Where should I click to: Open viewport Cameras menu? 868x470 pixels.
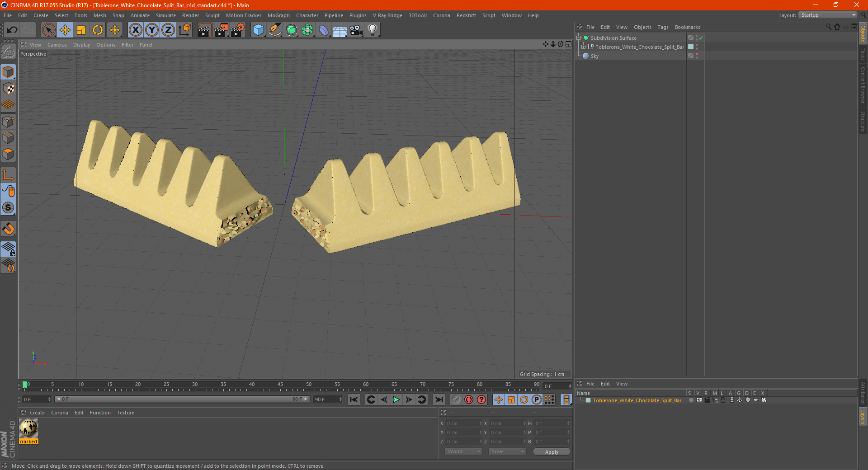[x=57, y=45]
